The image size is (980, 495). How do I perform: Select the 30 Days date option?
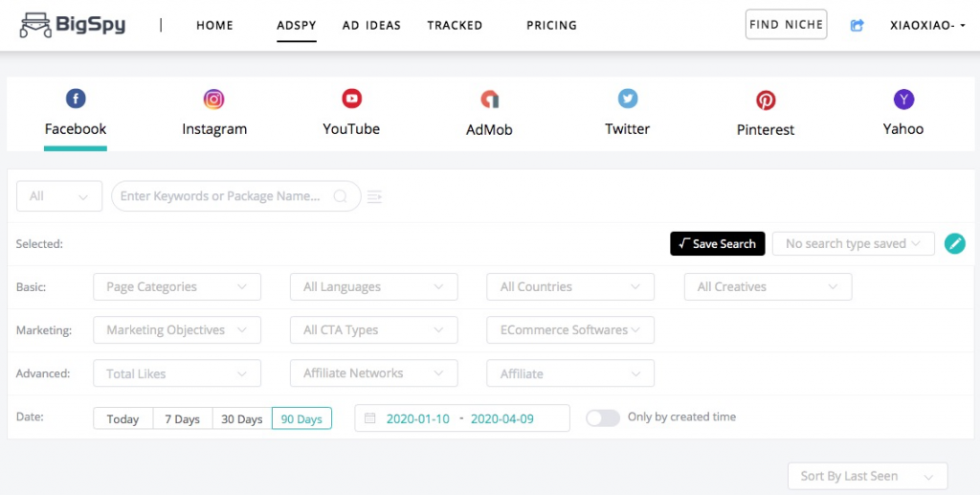click(242, 418)
